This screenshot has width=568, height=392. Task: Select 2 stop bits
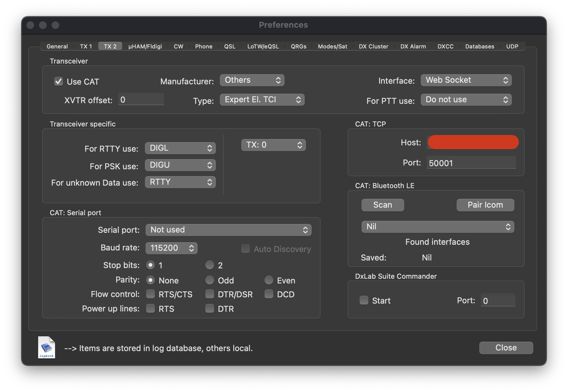[x=210, y=265]
